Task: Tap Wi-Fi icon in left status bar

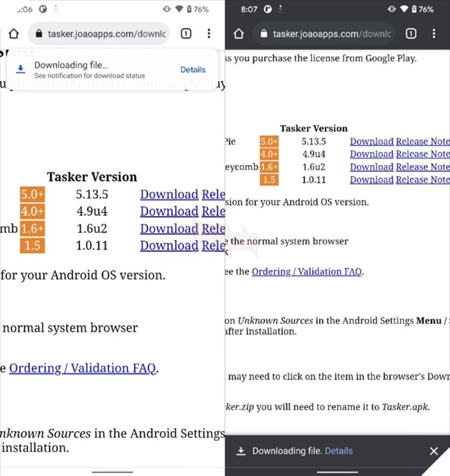Action: 179,9
